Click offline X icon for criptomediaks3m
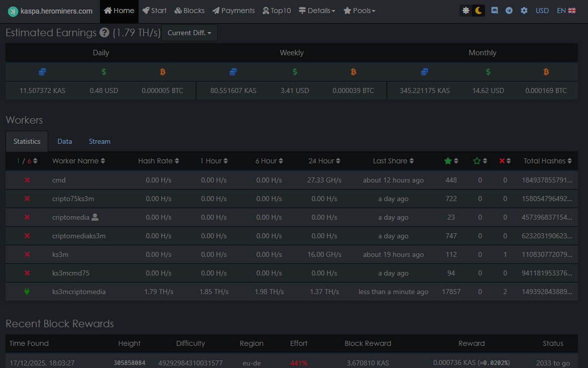 [27, 236]
